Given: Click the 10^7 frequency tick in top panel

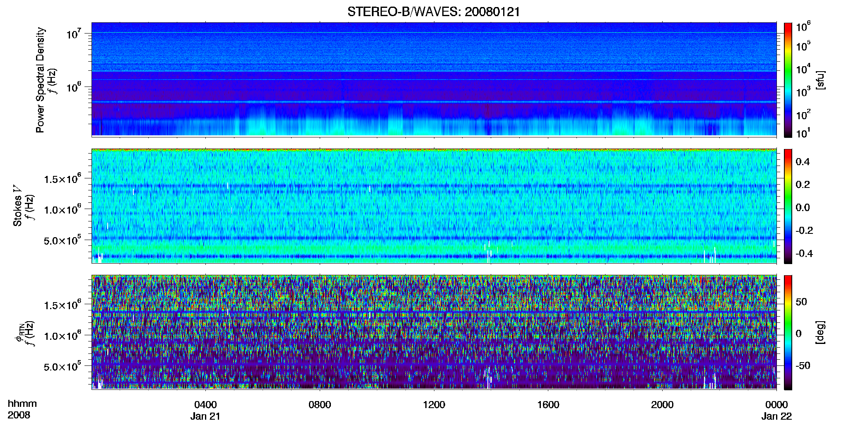Looking at the screenshot, I should coord(73,33).
